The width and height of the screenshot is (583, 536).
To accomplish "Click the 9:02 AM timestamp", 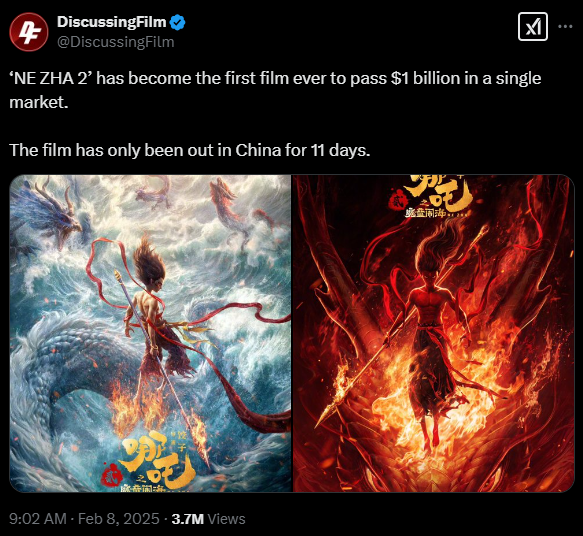I will tap(38, 519).
